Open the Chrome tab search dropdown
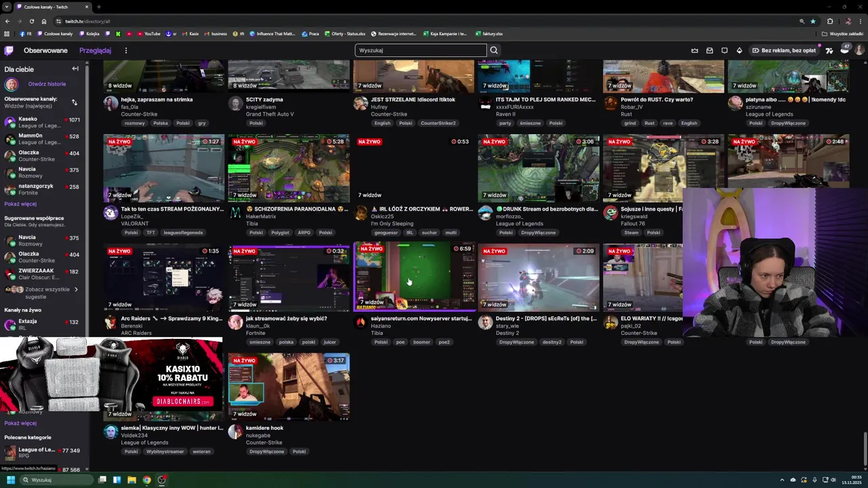The width and height of the screenshot is (868, 488). click(x=7, y=7)
